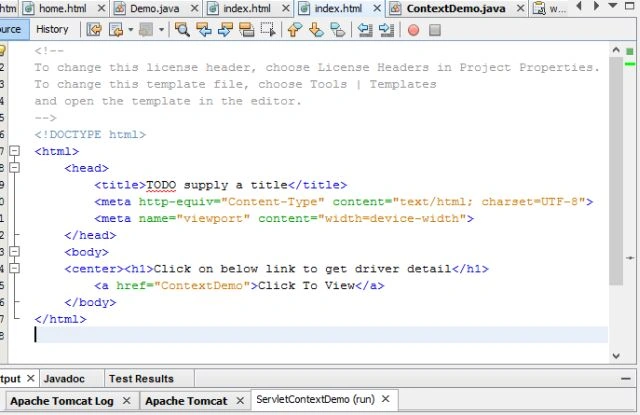
Task: Start Macro Recording red button
Action: click(x=413, y=30)
